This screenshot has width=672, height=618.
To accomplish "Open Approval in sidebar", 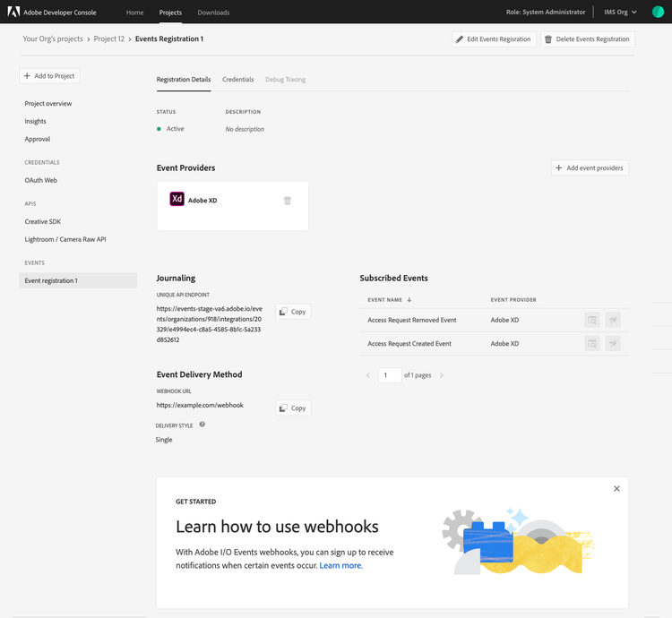I will pyautogui.click(x=38, y=139).
